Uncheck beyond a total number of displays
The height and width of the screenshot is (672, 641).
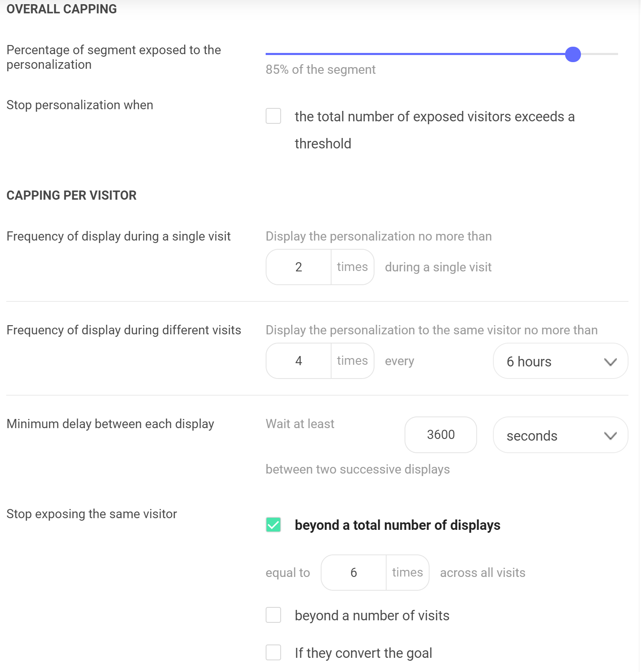pyautogui.click(x=273, y=524)
